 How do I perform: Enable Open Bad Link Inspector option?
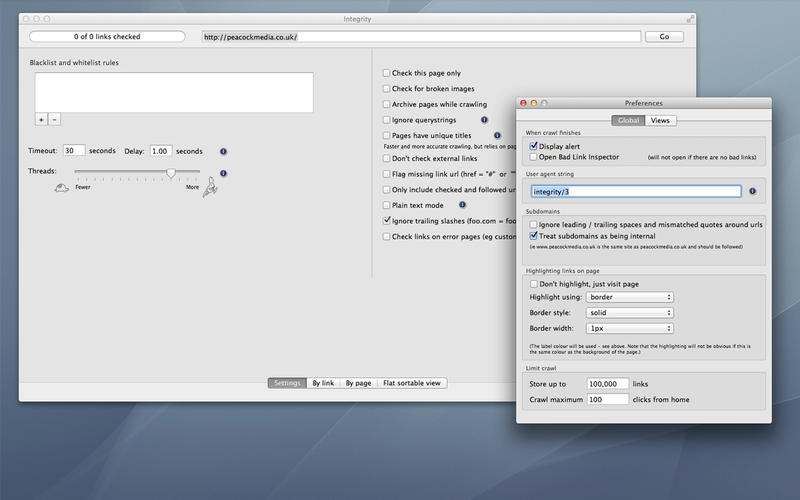tap(534, 157)
